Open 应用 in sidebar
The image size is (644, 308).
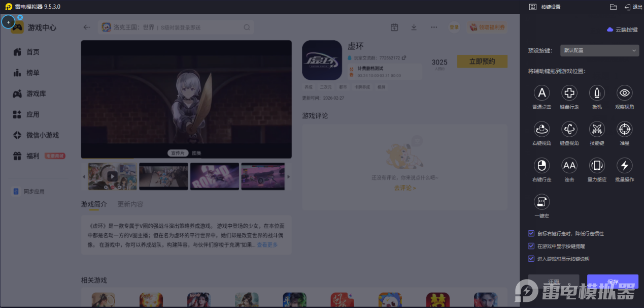pos(26,114)
